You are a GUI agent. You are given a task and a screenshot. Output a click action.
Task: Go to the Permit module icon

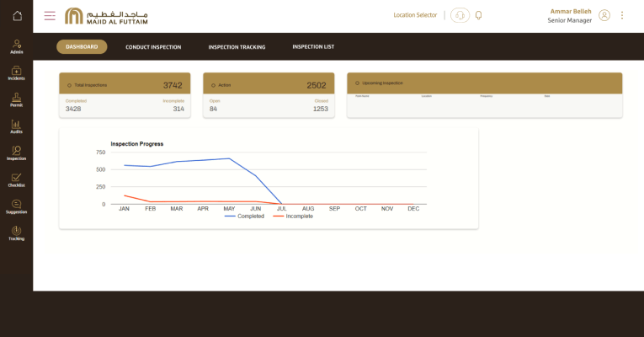(x=17, y=99)
